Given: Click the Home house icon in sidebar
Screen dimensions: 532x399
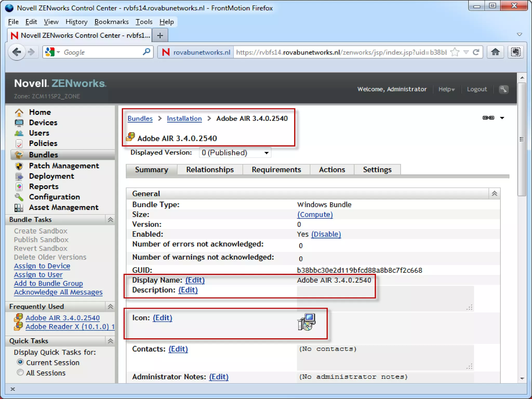Looking at the screenshot, I should [x=19, y=112].
